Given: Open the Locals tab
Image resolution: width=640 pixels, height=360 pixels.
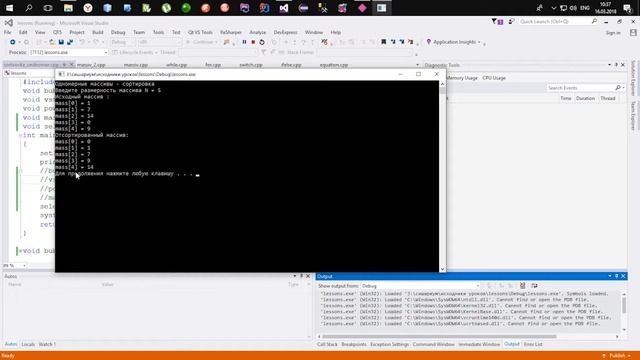Looking at the screenshot, I should click(28, 344).
